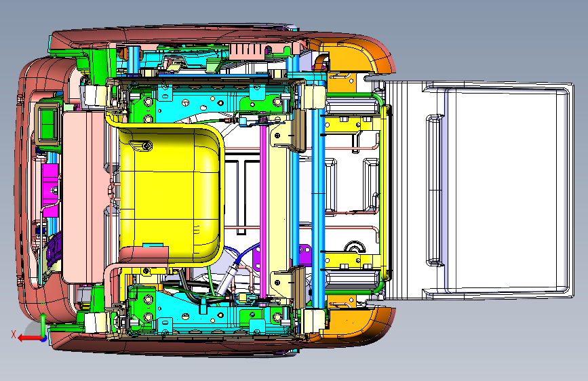Select the tall pink rectangular panel at left

tap(83, 197)
